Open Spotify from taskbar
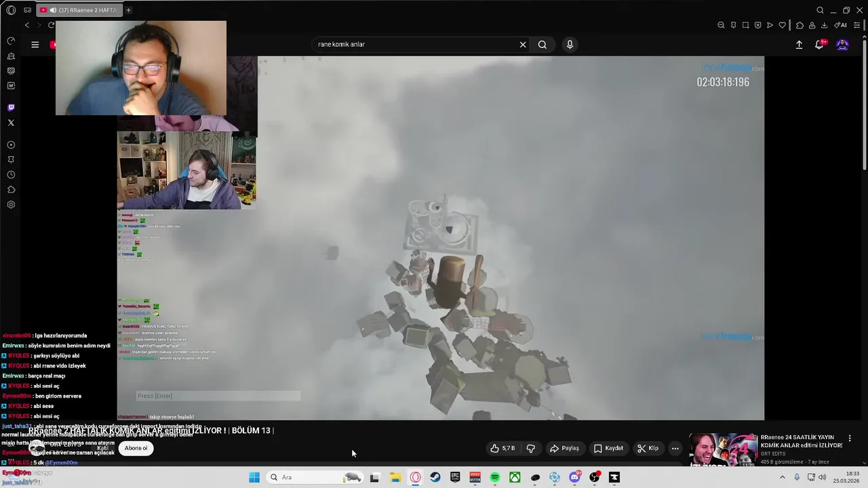Viewport: 868px width, 488px height. 495,477
